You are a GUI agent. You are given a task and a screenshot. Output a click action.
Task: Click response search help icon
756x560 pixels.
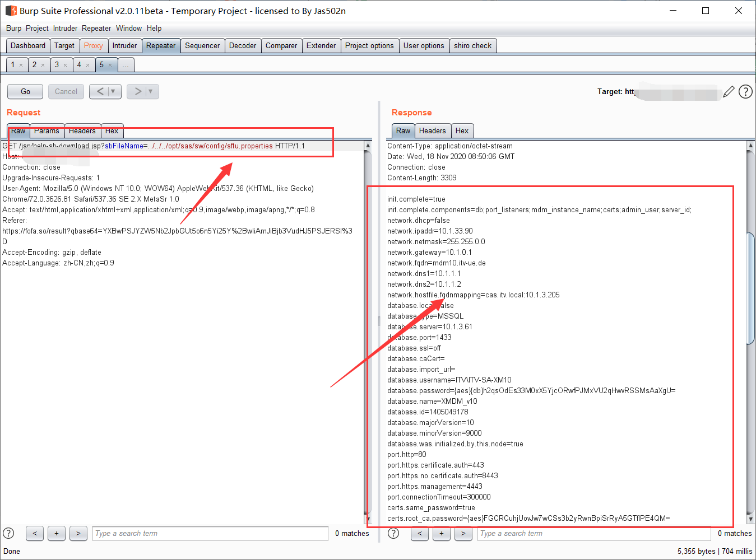tap(393, 533)
